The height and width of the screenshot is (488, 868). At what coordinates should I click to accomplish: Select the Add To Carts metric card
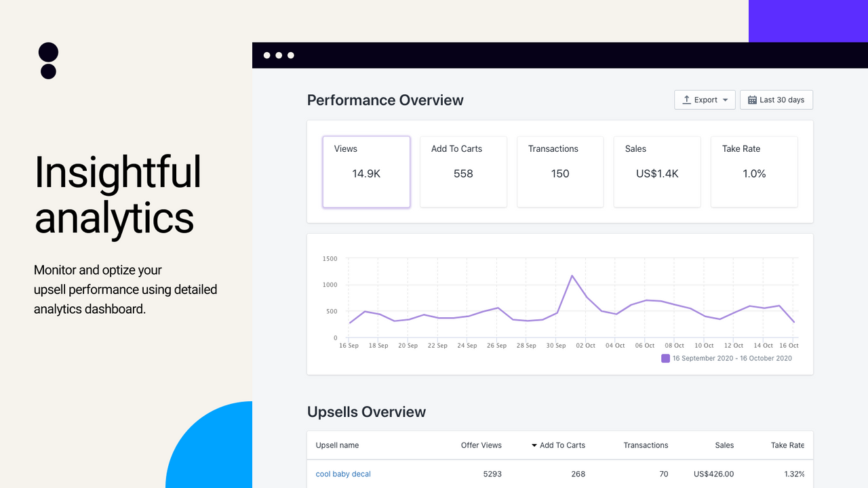click(463, 171)
